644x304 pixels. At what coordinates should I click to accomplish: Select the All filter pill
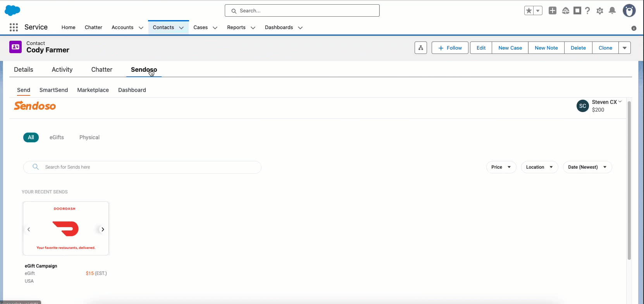[31, 137]
